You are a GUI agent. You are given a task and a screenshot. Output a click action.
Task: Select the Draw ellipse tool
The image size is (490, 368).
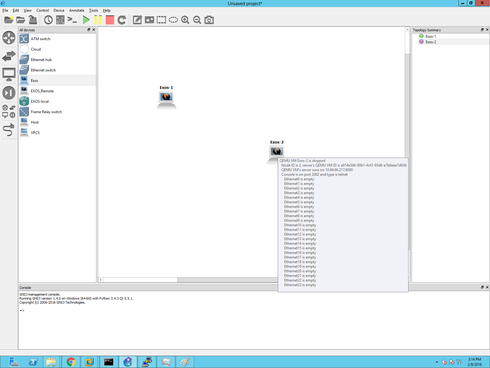coord(173,20)
